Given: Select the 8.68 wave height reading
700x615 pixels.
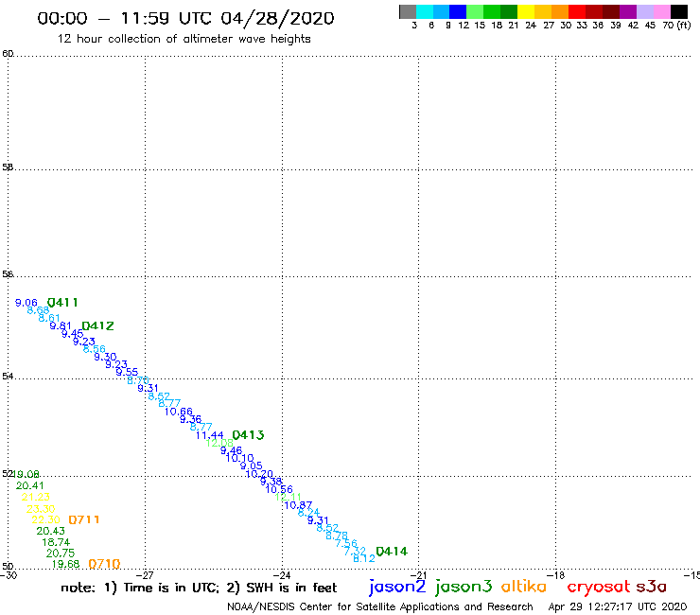Looking at the screenshot, I should [38, 310].
